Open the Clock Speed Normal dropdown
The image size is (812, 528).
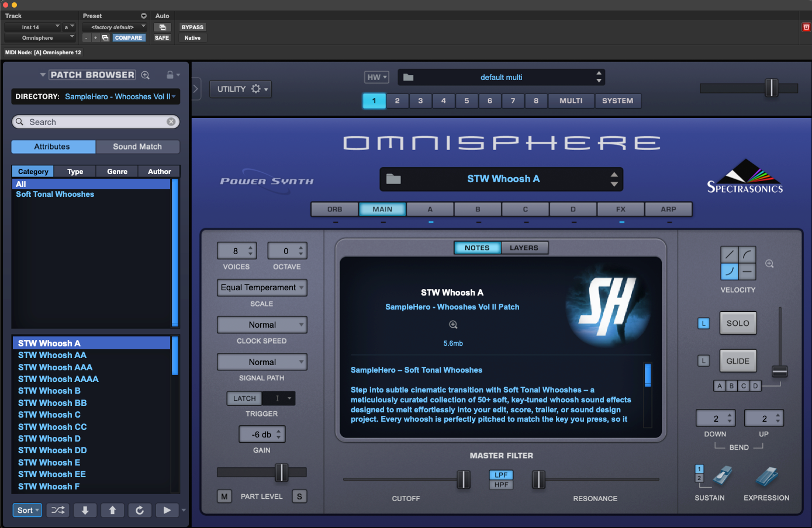point(262,325)
